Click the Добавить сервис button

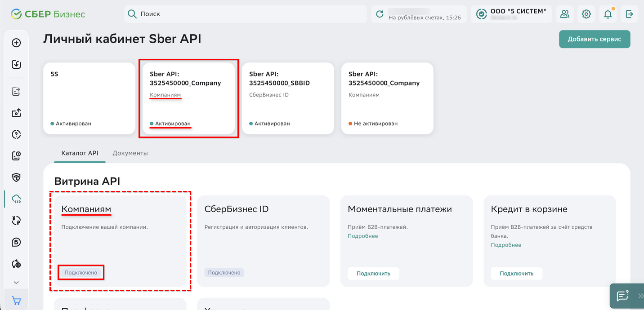[595, 39]
